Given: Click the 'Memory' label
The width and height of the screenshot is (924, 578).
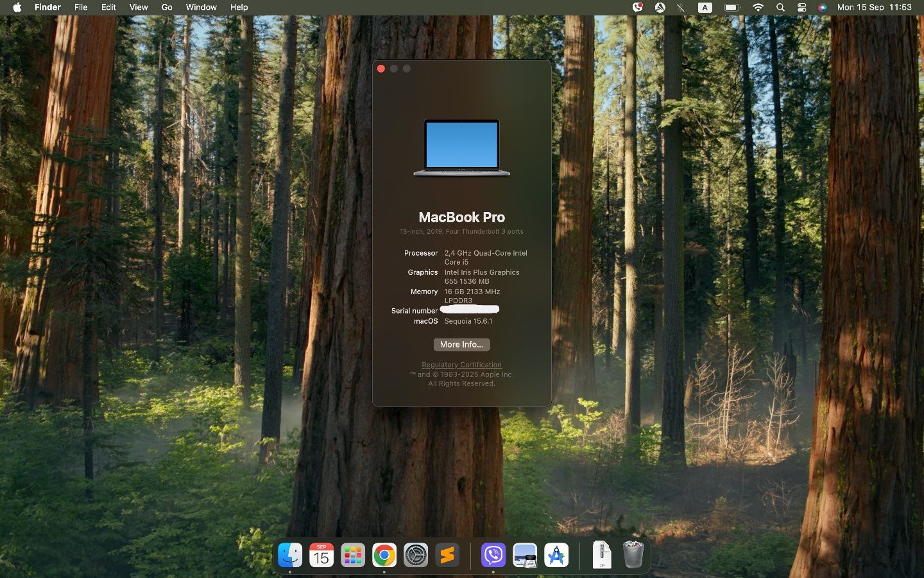Looking at the screenshot, I should (x=424, y=292).
